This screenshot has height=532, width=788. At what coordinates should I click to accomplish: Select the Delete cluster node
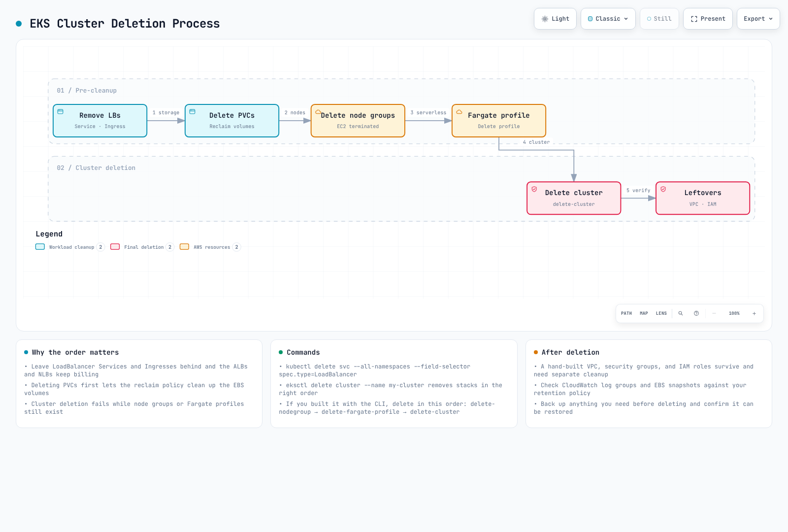[574, 198]
